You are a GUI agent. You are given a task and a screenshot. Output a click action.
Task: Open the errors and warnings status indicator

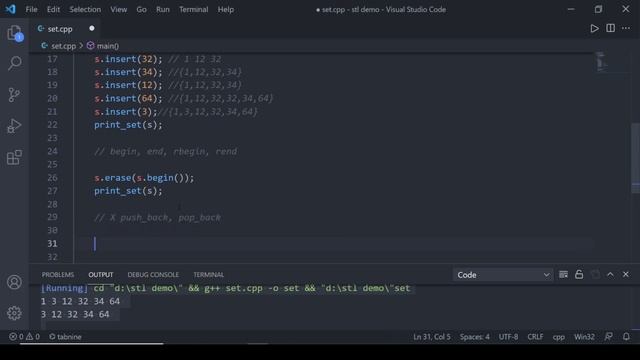click(24, 337)
